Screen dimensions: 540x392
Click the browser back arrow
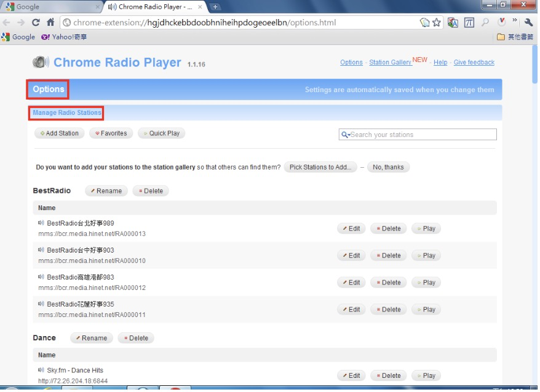tap(6, 23)
